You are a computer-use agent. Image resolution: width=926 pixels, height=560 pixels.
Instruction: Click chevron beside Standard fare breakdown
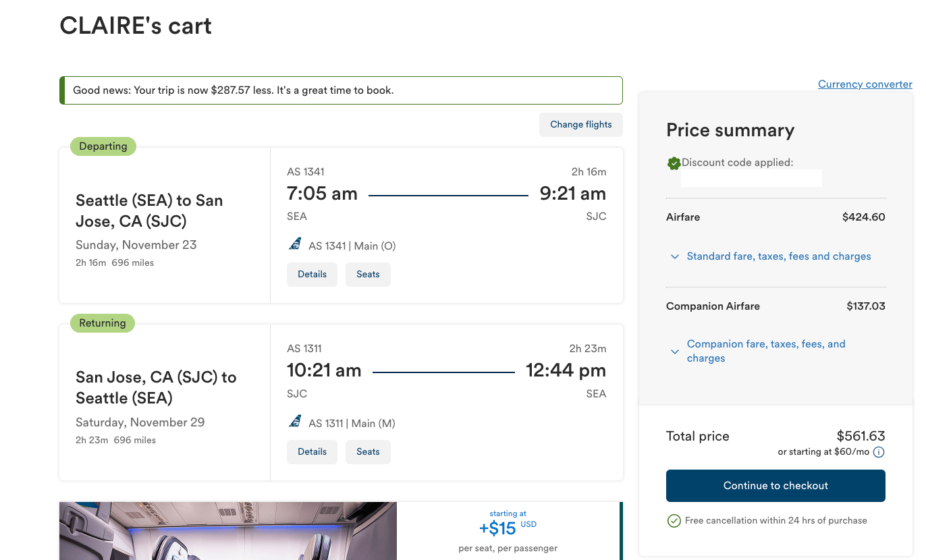[674, 257]
